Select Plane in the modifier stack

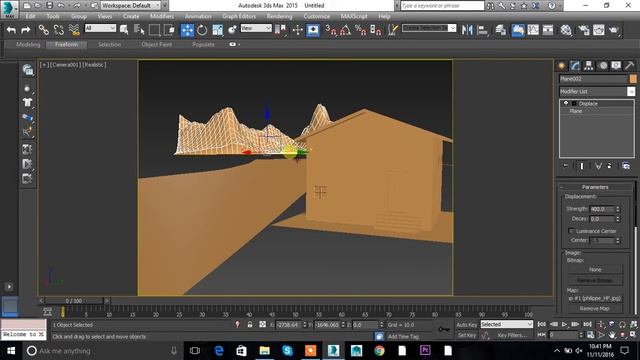(576, 111)
